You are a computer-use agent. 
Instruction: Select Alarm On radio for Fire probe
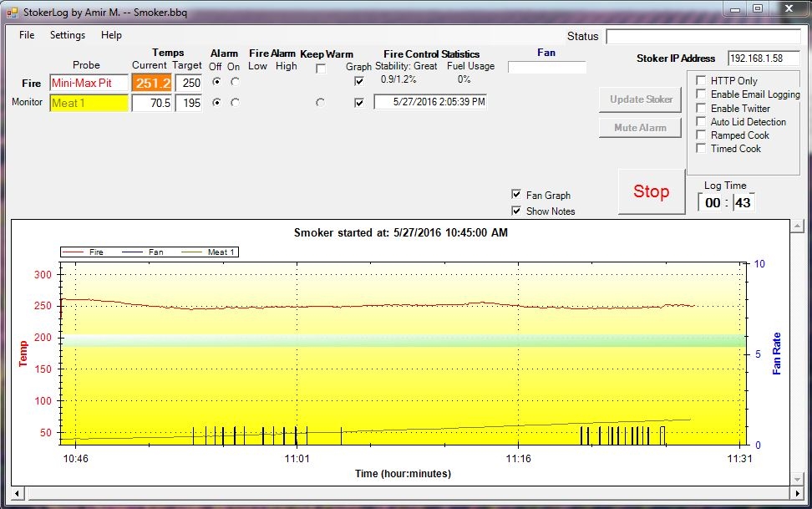point(234,82)
